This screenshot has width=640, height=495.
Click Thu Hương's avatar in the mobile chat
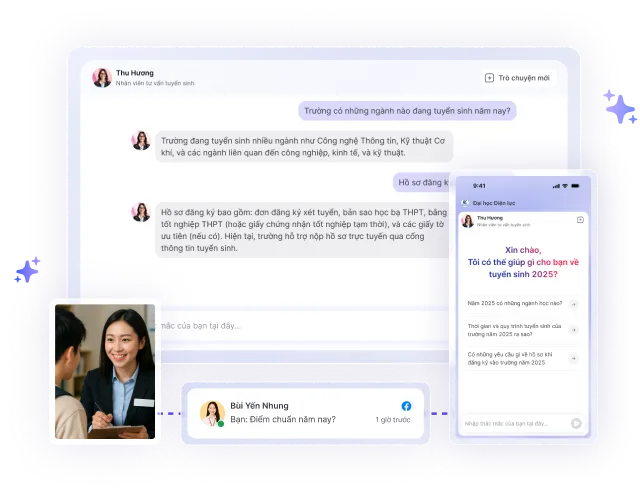tap(467, 219)
